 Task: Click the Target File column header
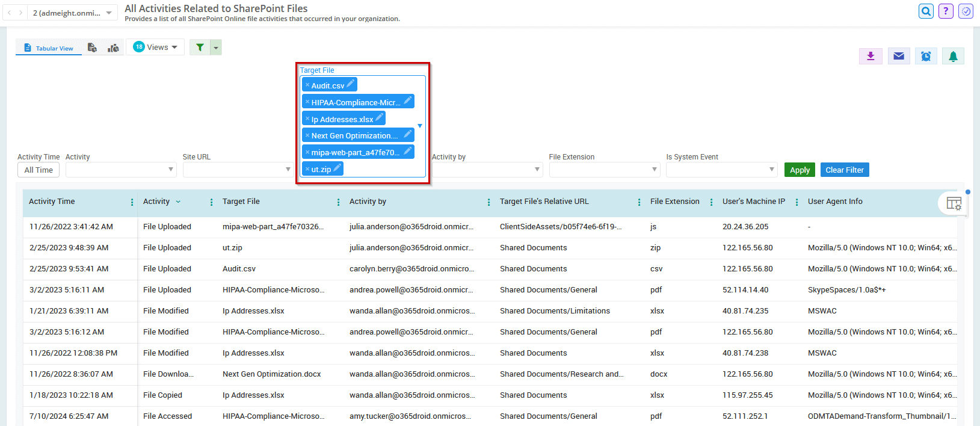[241, 202]
